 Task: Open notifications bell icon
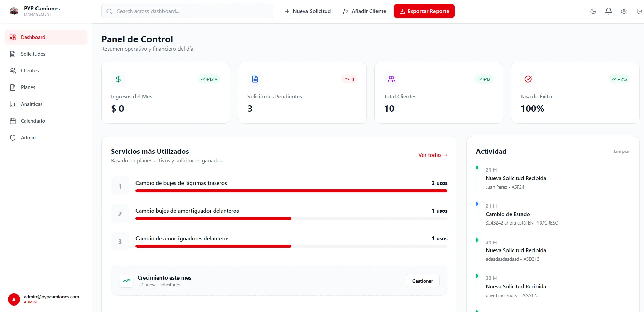tap(609, 11)
